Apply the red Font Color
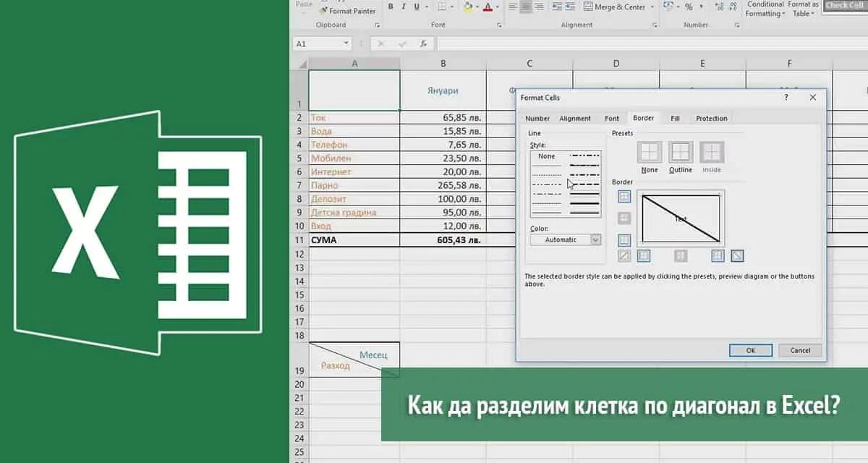Screen dimensions: 868x463 click(x=488, y=7)
